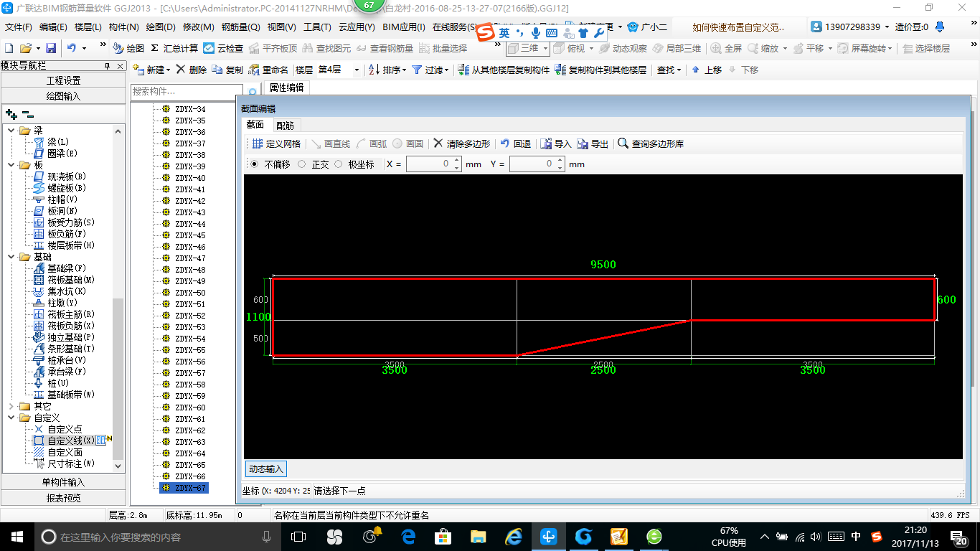Click the Windows Start button
This screenshot has width=980, height=551.
tap(17, 536)
